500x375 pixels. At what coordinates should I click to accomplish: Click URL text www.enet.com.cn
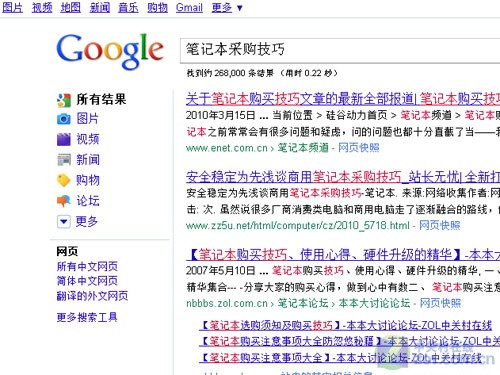(227, 148)
